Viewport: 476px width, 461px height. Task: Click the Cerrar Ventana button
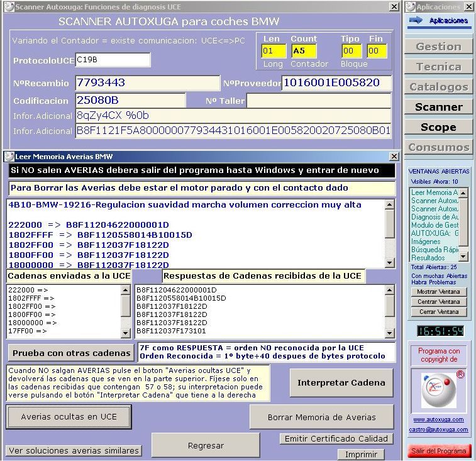(x=438, y=311)
